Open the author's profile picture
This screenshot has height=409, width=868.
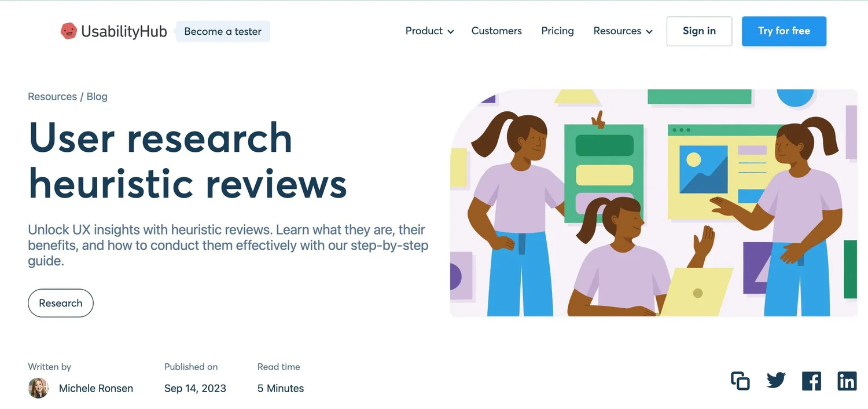pos(38,388)
